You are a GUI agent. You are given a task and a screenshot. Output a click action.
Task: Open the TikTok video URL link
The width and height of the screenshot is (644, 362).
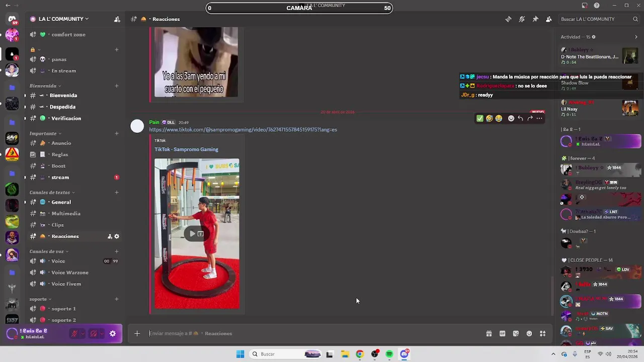coord(243,130)
